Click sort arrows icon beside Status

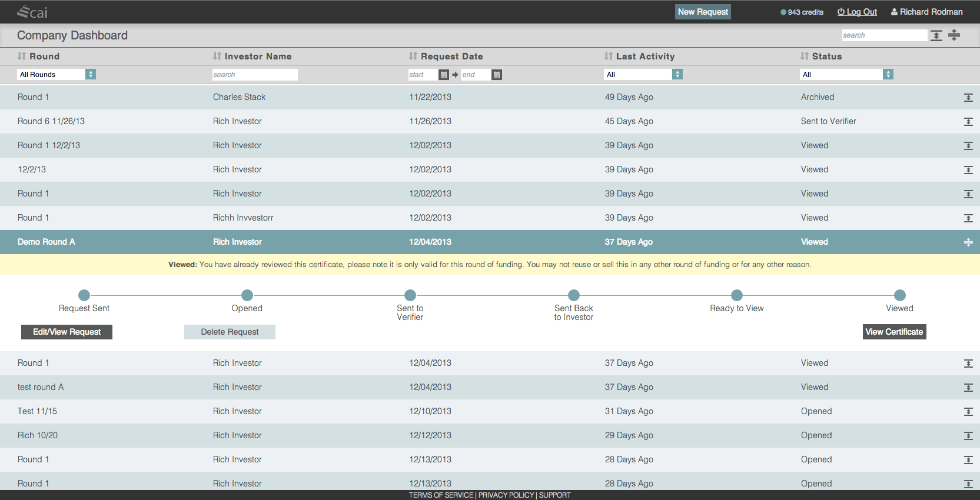click(x=805, y=56)
